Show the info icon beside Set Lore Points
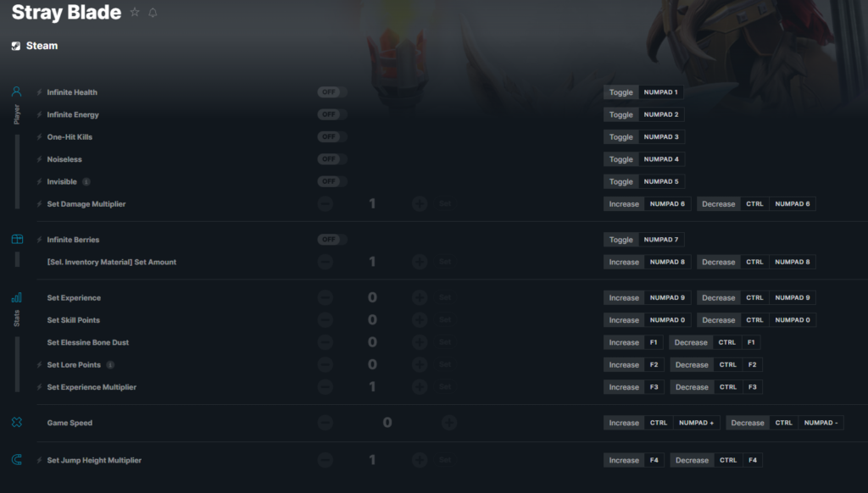The height and width of the screenshot is (493, 868). click(110, 364)
